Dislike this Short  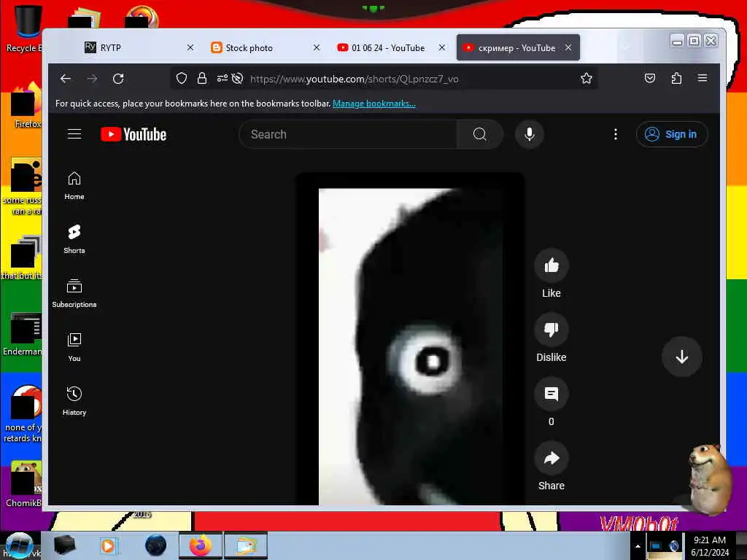(551, 330)
